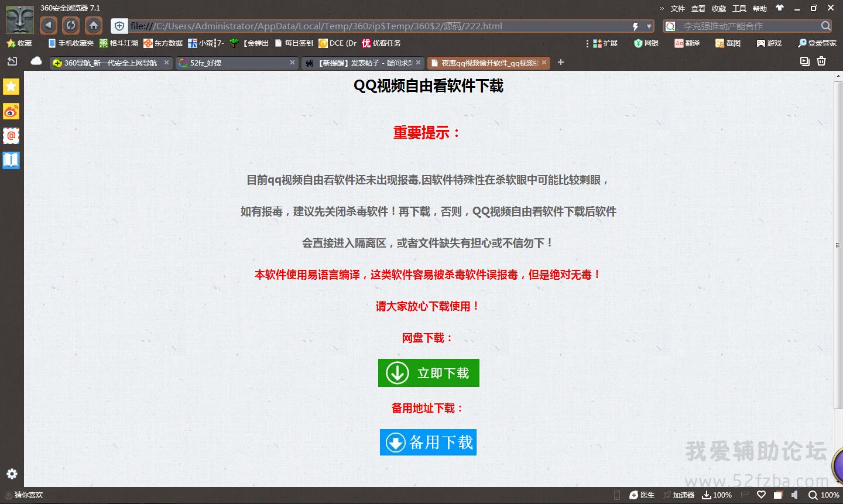Open the address bar dropdown arrow
The height and width of the screenshot is (504, 843).
pyautogui.click(x=649, y=26)
